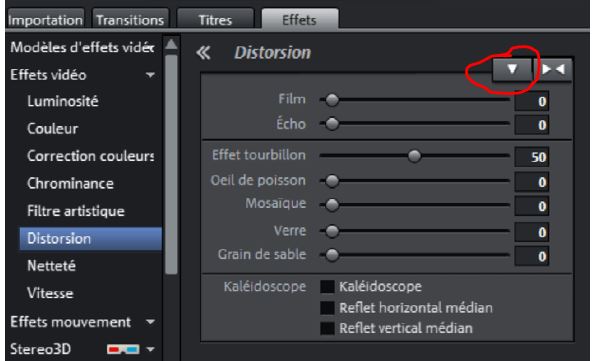Expand the Effets mouvement category arrow
The height and width of the screenshot is (361, 604).
tap(150, 322)
